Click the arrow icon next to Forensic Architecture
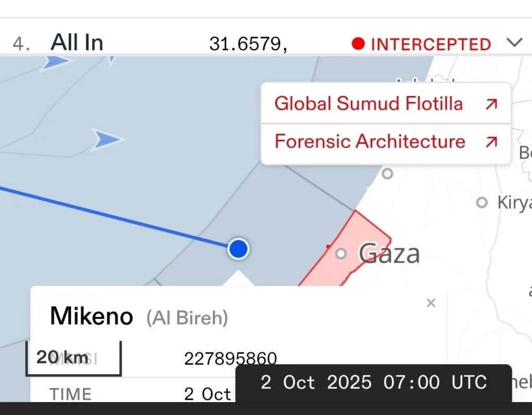Viewport: 532px width, 415px height. [491, 142]
